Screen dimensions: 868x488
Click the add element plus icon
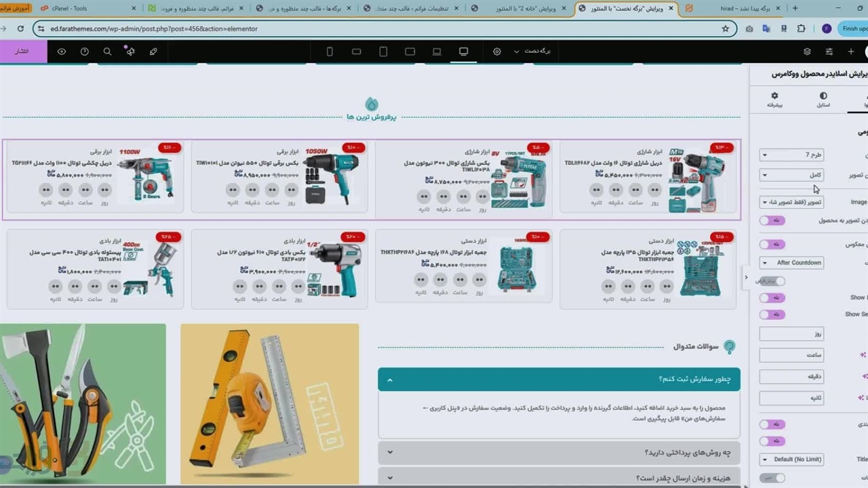851,52
